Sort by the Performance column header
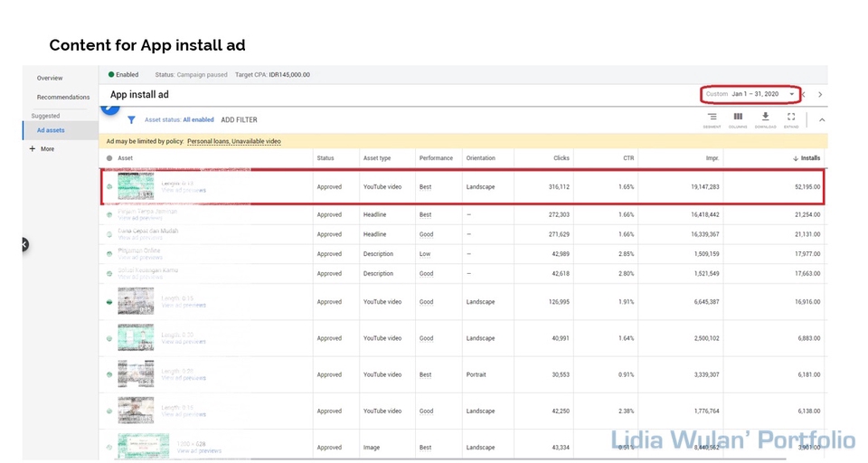This screenshot has height=463, width=868. pyautogui.click(x=436, y=158)
